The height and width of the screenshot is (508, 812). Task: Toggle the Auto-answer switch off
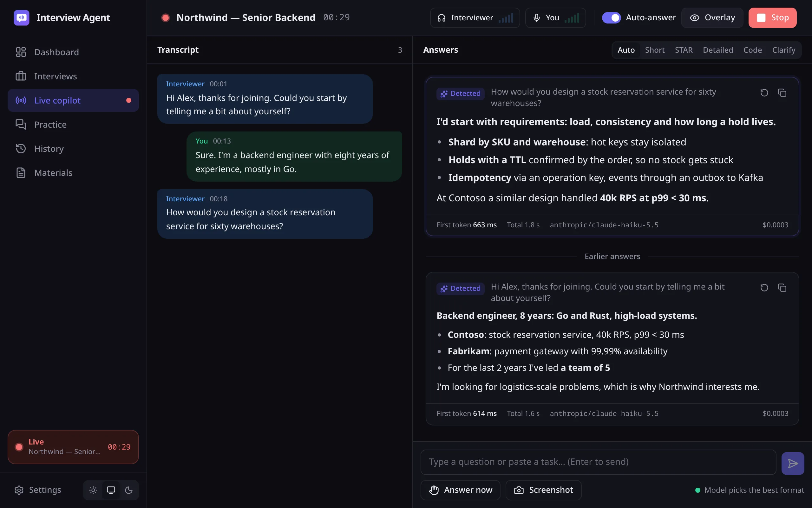pyautogui.click(x=611, y=18)
